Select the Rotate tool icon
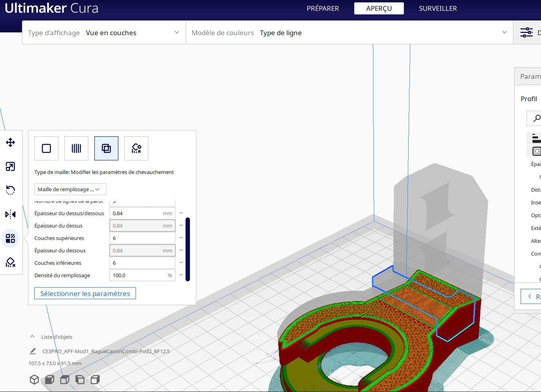This screenshot has height=392, width=541. (x=10, y=190)
